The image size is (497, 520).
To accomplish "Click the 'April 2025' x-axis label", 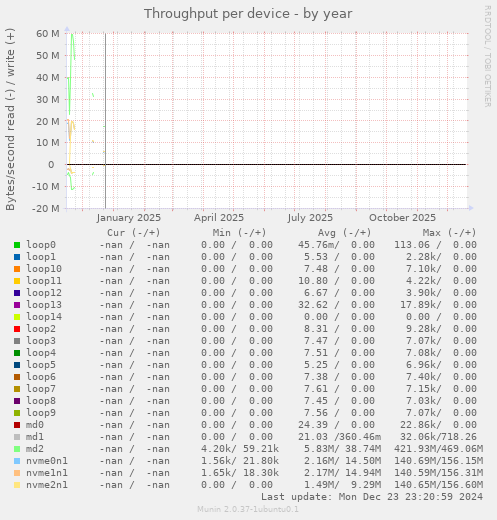I will (x=219, y=218).
